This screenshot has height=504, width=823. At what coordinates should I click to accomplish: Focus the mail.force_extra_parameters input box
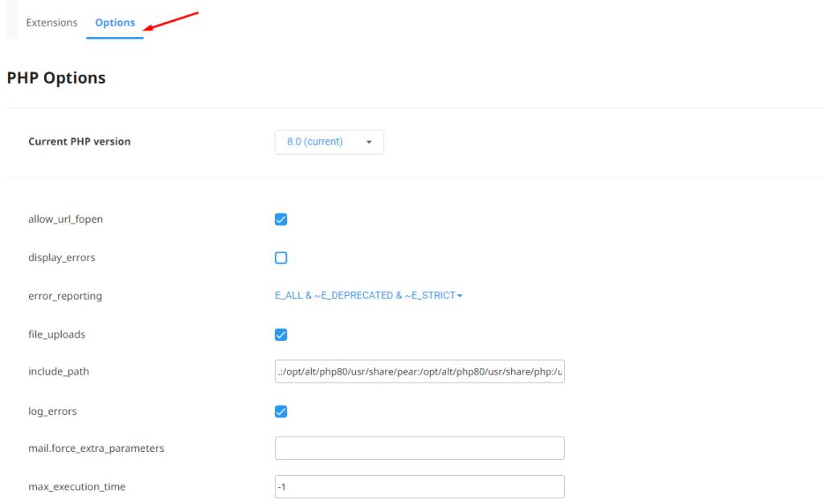coord(419,449)
